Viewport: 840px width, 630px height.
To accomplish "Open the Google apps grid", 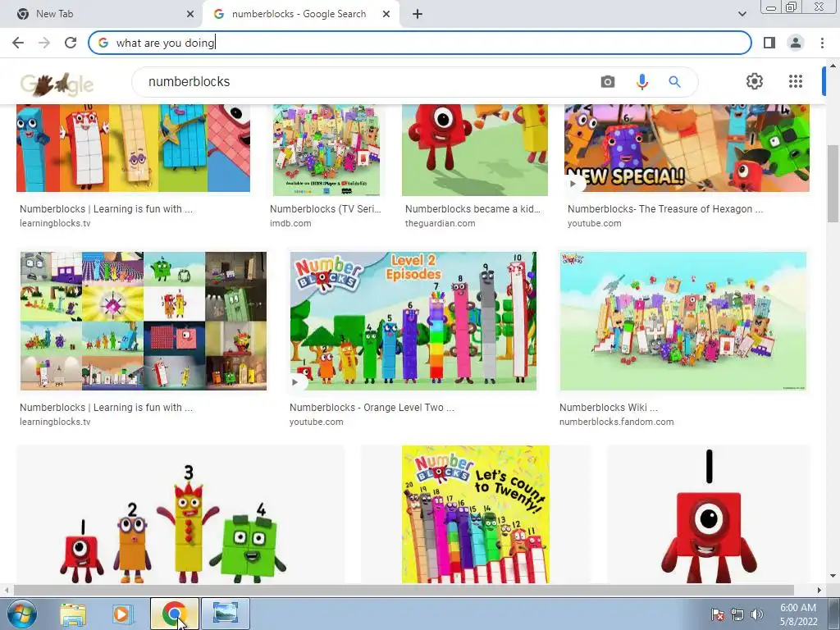I will [796, 81].
